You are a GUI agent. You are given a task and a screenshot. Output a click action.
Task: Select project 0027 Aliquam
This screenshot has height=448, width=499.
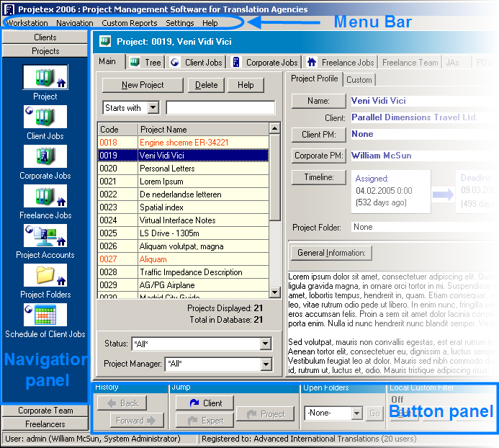[x=184, y=259]
